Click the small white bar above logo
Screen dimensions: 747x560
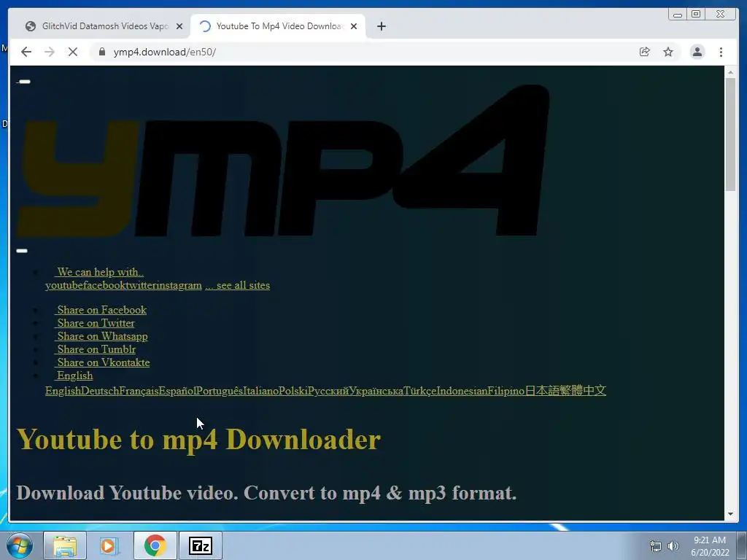24,82
